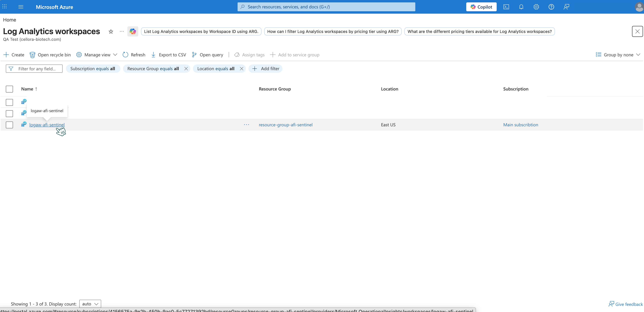Open the Subscription equals all filter
The height and width of the screenshot is (312, 644).
point(93,69)
